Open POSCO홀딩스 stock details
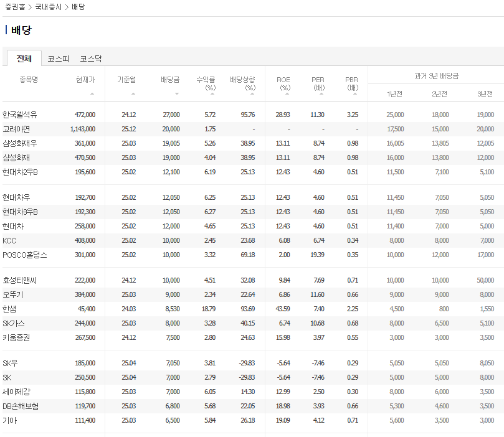Viewport: 504px width, 437px height. point(25,255)
